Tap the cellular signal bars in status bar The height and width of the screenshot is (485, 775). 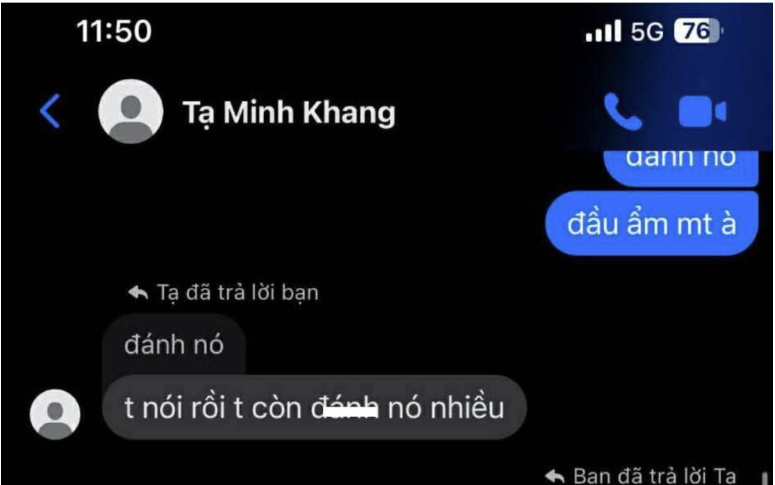(x=603, y=31)
